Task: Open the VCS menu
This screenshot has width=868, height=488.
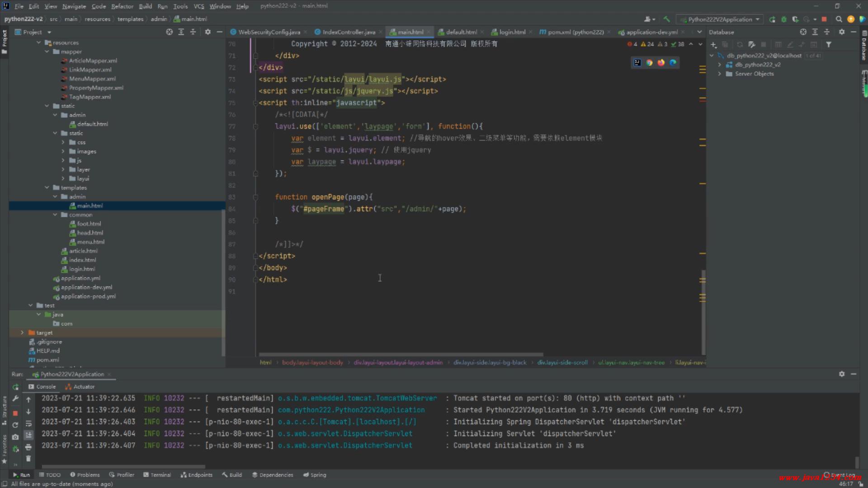Action: point(199,6)
